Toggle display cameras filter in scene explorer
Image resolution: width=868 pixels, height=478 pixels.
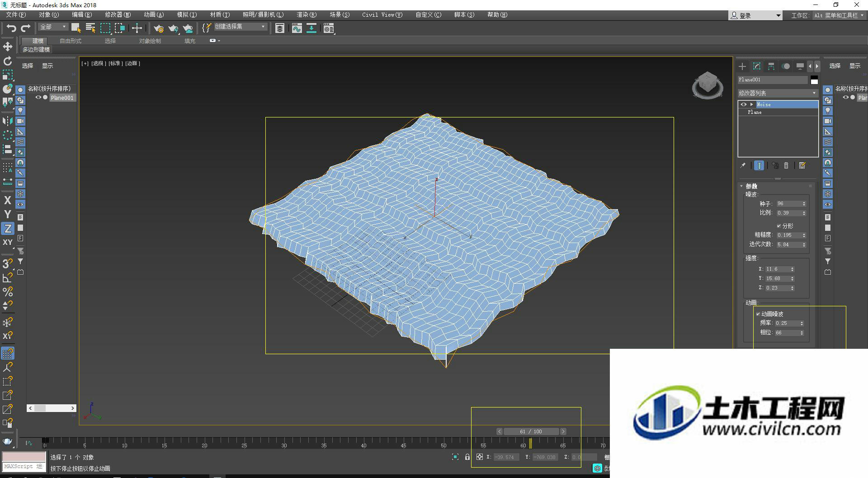(x=20, y=121)
